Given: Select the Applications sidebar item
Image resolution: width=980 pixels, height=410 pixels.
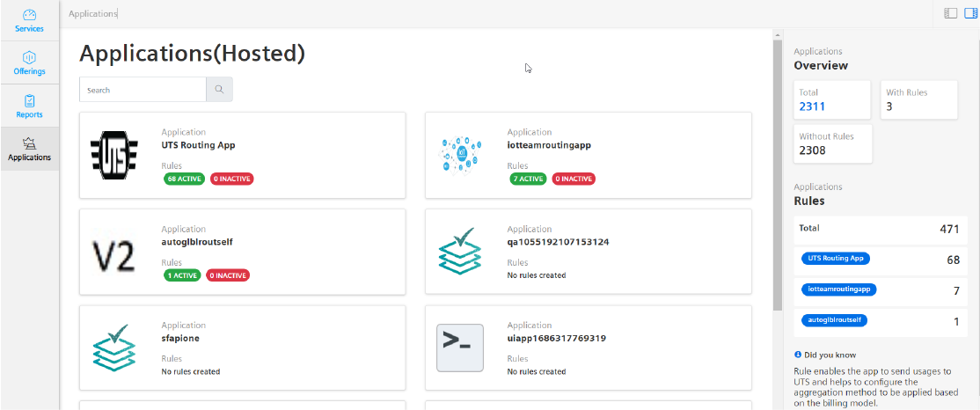Looking at the screenshot, I should [x=29, y=150].
